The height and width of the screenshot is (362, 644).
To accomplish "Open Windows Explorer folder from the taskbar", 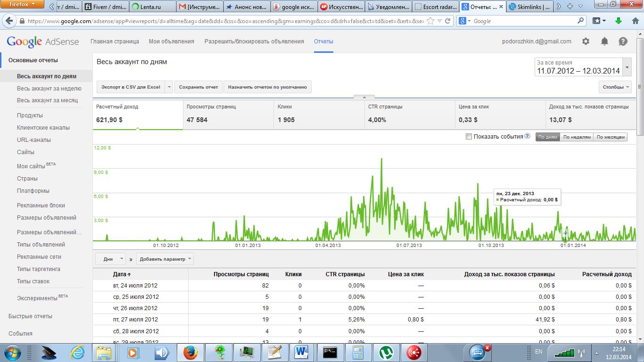I will [103, 353].
